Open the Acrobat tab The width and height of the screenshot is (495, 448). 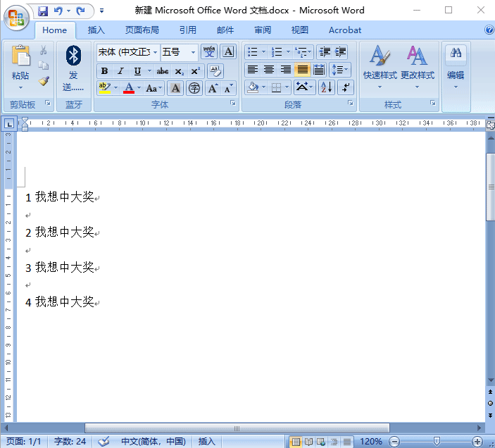[x=345, y=30]
